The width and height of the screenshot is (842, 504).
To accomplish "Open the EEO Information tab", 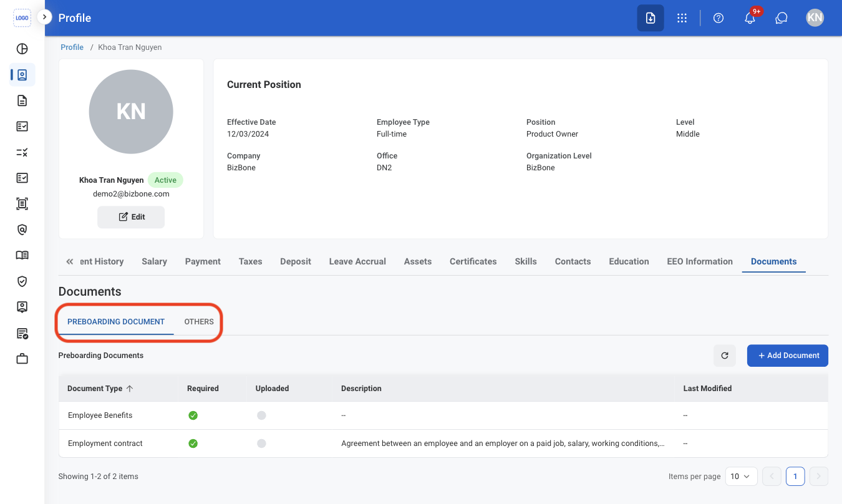I will [x=700, y=261].
